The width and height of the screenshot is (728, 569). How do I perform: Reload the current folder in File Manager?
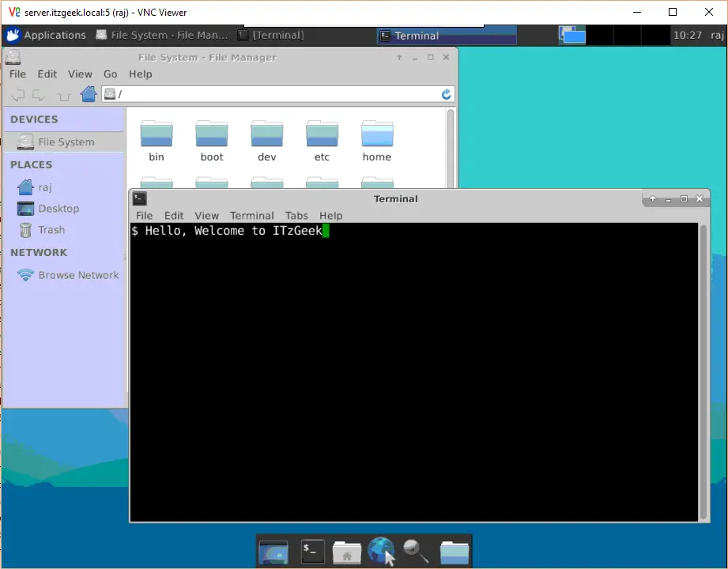click(446, 94)
